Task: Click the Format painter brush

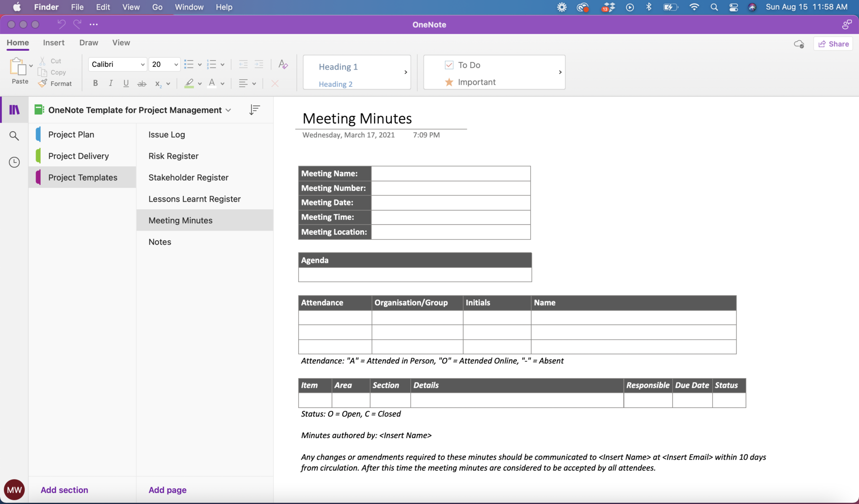Action: coord(42,83)
